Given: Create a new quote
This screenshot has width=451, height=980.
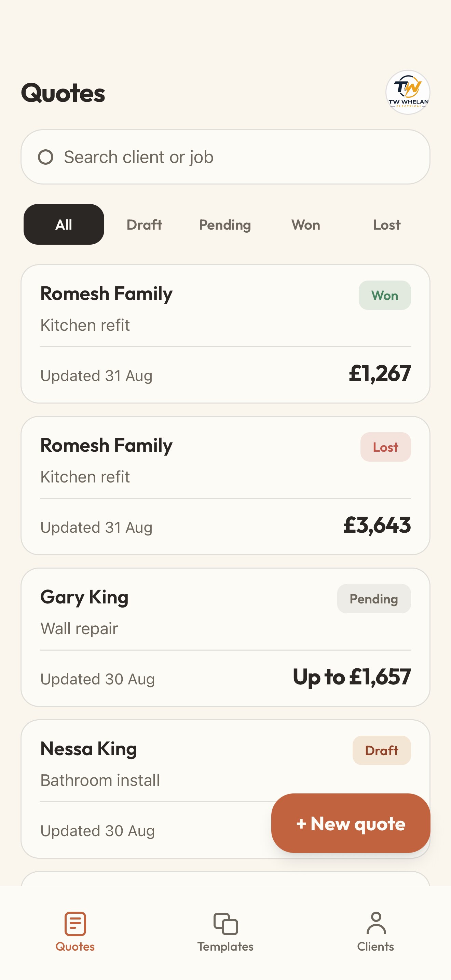Looking at the screenshot, I should (351, 823).
